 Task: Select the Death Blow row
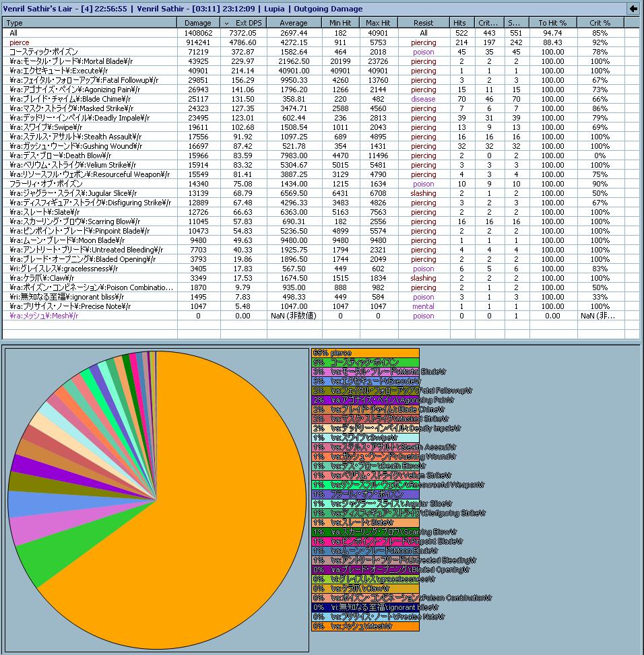click(x=321, y=156)
